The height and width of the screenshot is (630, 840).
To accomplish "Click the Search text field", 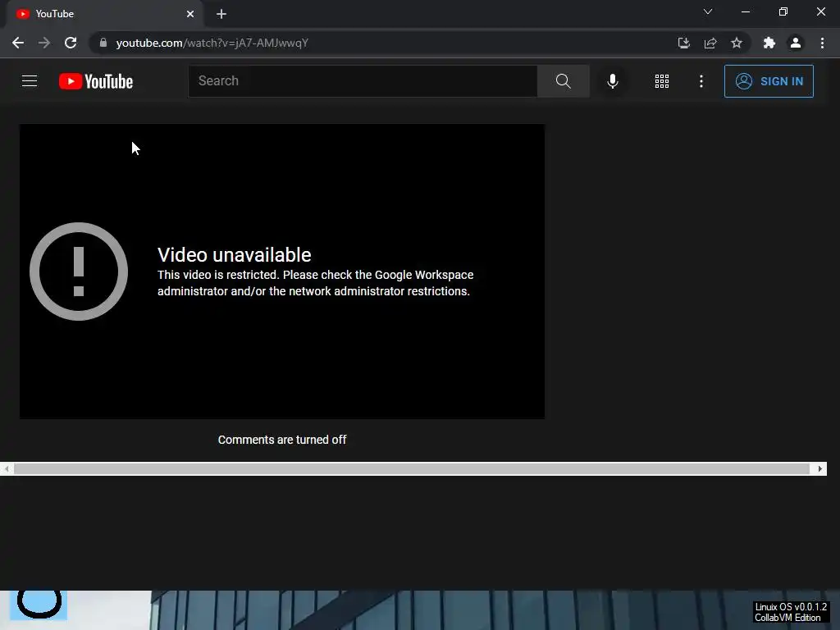I will [363, 81].
